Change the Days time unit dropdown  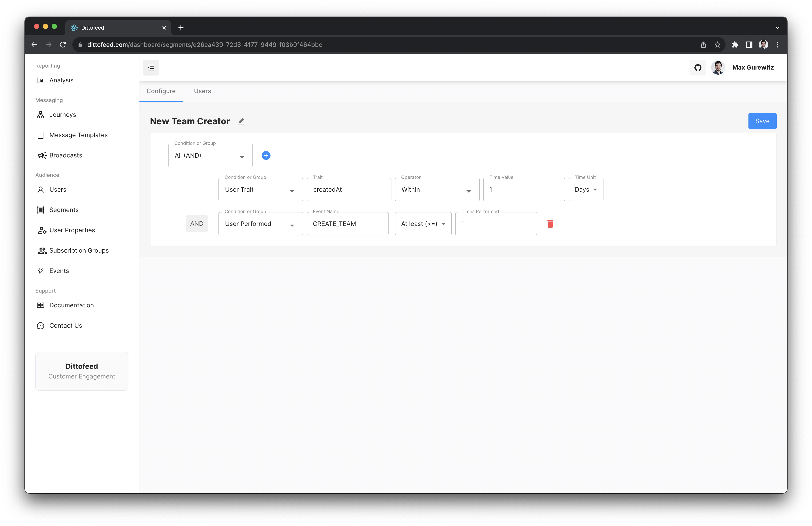coord(585,190)
